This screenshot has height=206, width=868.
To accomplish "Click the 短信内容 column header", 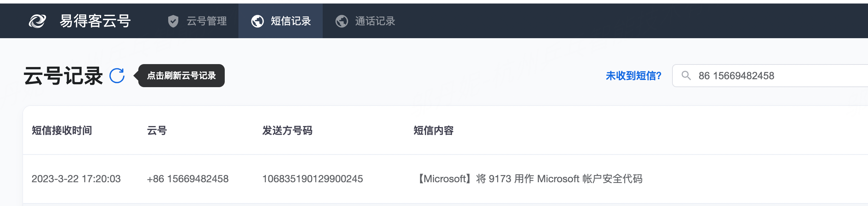I will pos(434,130).
